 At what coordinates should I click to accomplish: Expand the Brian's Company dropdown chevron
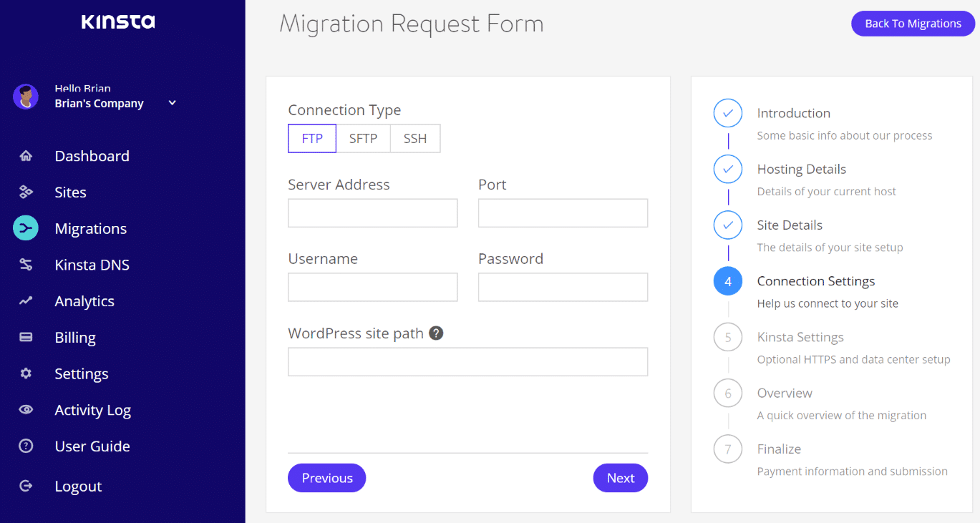[x=173, y=103]
